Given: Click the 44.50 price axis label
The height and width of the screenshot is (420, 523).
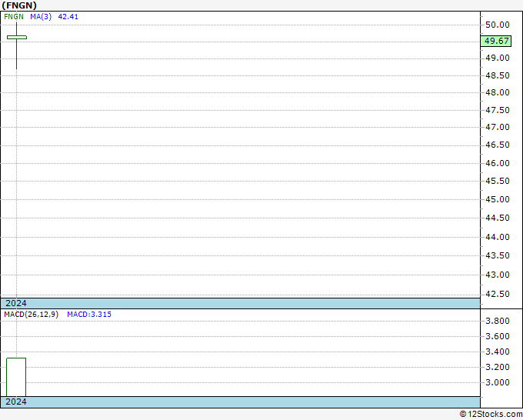Looking at the screenshot, I should pos(498,218).
